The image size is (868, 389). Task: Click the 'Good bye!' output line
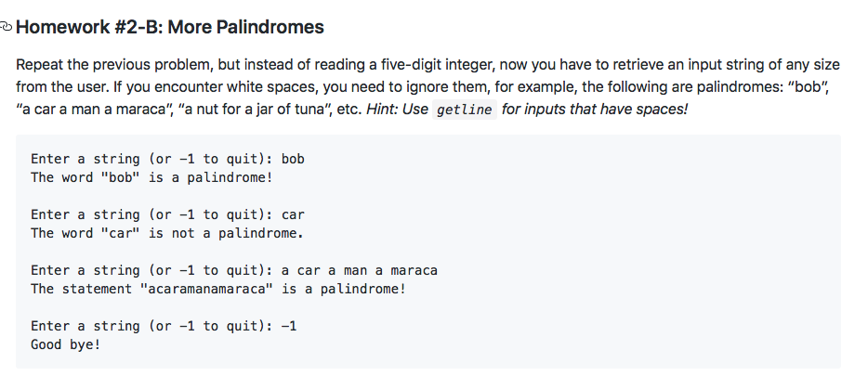tap(66, 344)
